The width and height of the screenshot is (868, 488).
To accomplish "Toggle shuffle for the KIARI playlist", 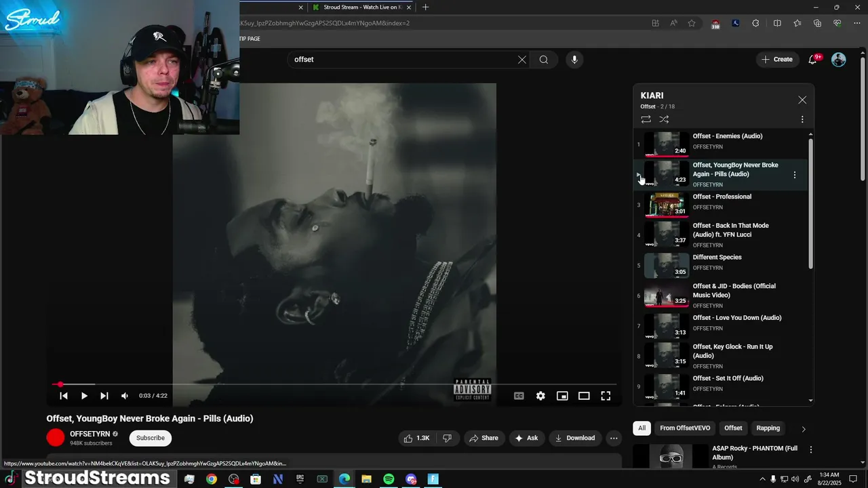I will click(x=664, y=119).
